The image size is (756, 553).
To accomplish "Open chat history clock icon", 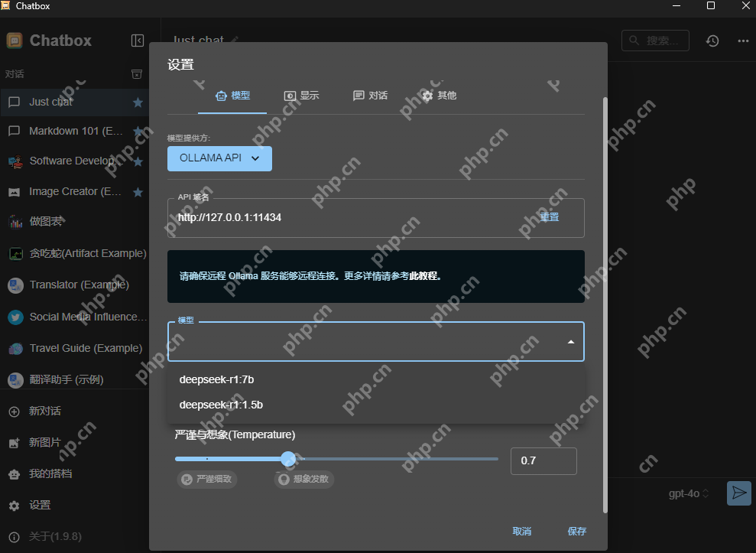I will point(712,41).
